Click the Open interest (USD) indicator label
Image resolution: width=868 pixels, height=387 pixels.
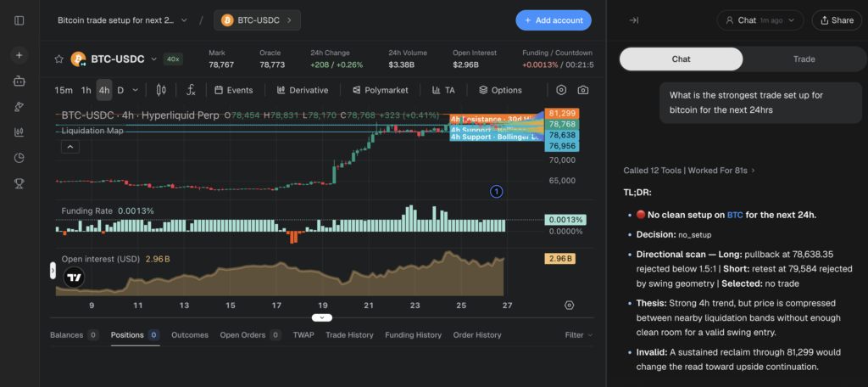point(101,258)
